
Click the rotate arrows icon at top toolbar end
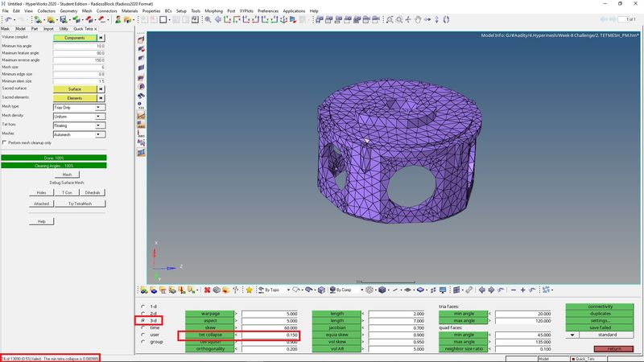click(446, 19)
